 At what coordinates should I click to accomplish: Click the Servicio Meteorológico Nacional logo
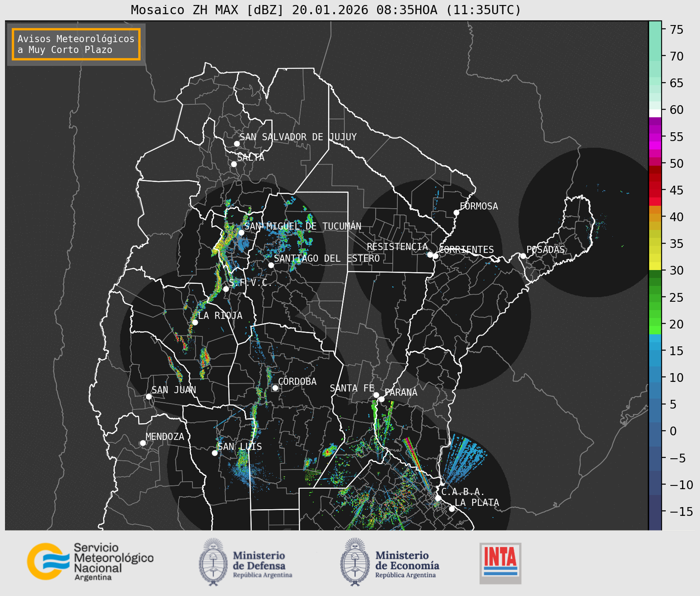coord(90,561)
